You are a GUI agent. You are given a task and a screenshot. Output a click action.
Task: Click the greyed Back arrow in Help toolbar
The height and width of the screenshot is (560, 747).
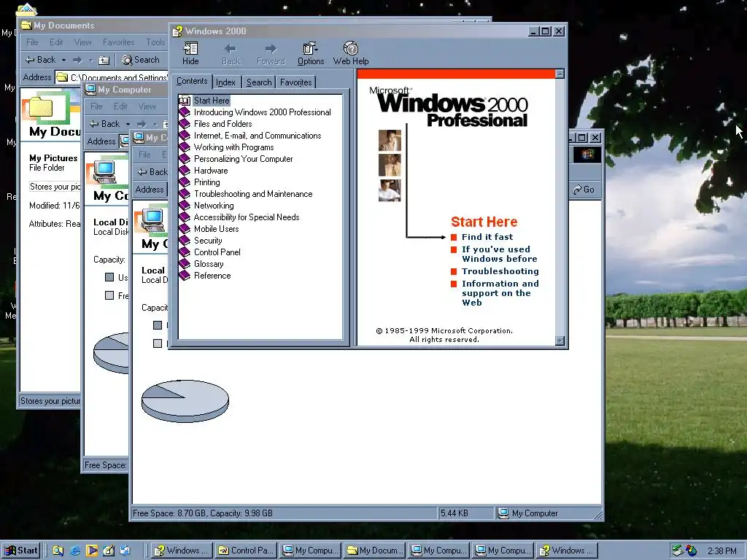[x=231, y=49]
